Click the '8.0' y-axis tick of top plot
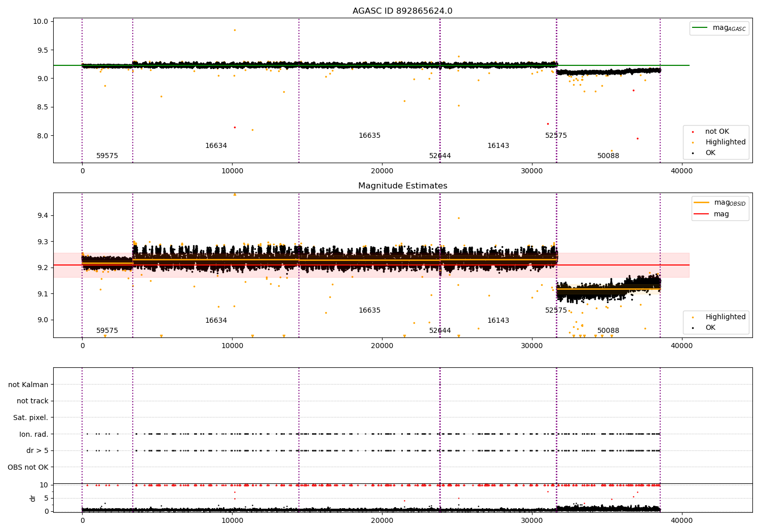This screenshot has height=532, width=760. point(43,136)
